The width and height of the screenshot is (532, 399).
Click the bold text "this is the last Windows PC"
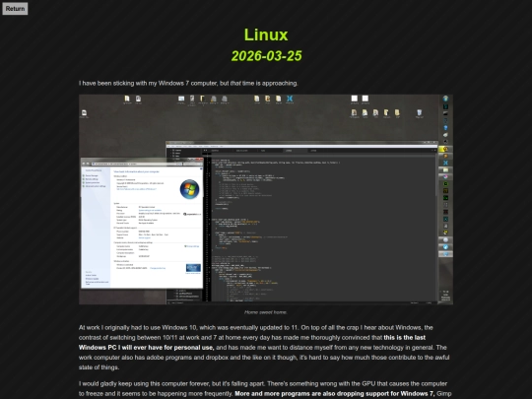tap(252, 342)
